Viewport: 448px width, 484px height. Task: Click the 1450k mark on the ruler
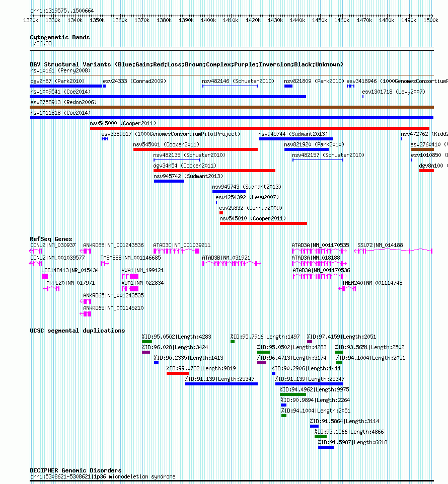pos(320,20)
